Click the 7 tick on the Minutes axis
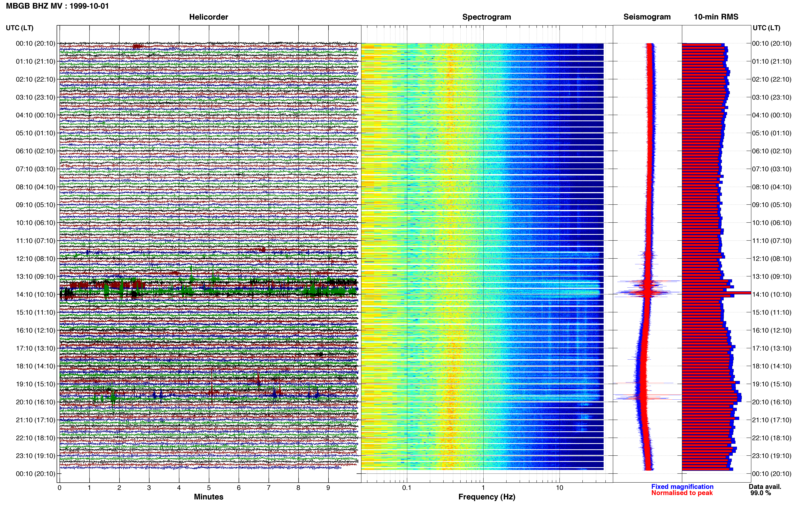 point(269,488)
